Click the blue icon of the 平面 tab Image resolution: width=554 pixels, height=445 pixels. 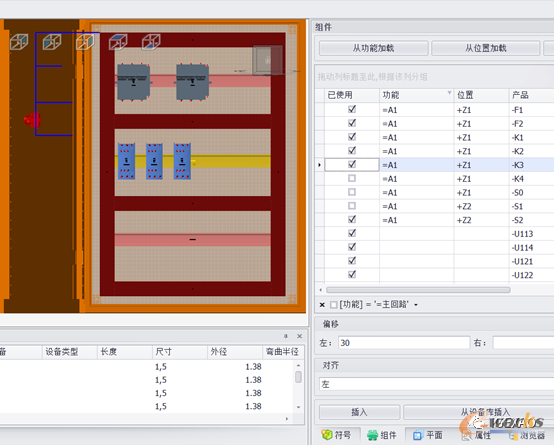418,435
